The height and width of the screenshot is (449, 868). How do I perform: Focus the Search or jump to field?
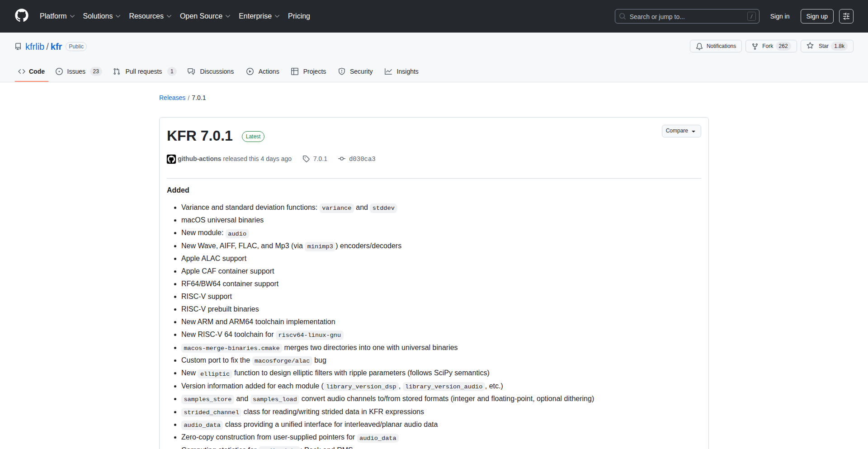[687, 16]
